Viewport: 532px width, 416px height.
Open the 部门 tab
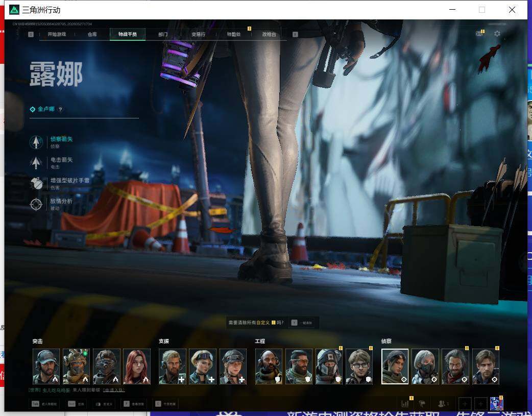click(x=163, y=34)
